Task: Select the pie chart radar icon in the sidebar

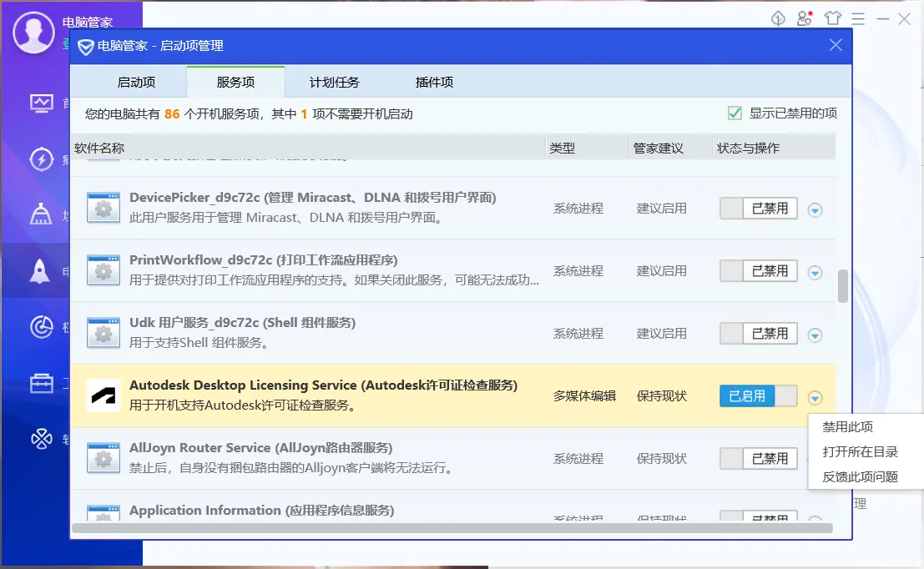Action: click(41, 327)
